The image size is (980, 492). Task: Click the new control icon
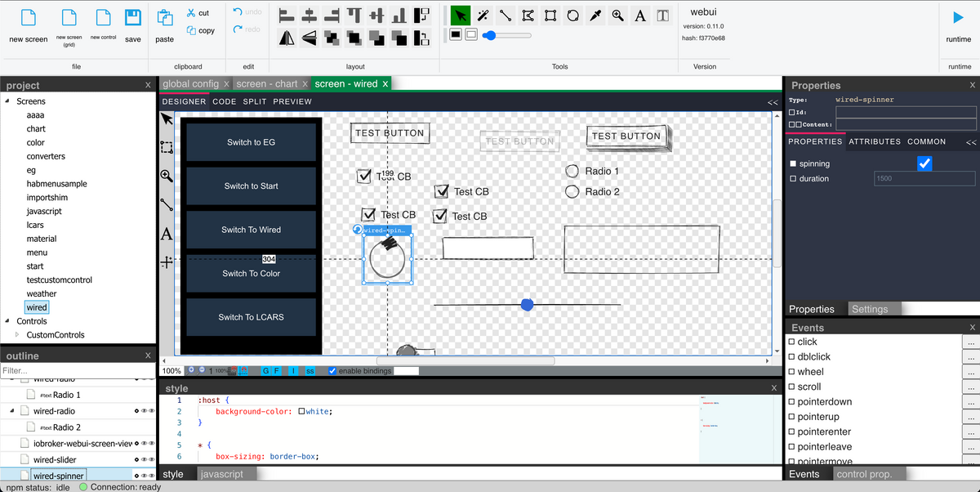(103, 18)
